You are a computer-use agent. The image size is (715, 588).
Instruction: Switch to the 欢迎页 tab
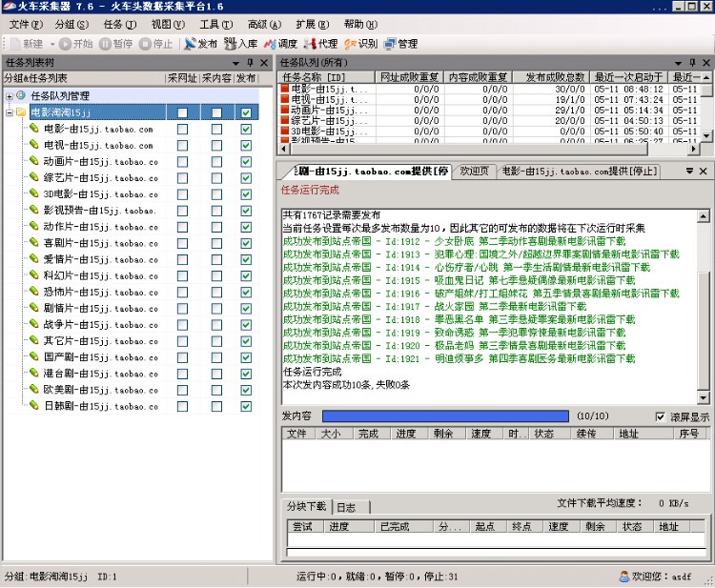(x=474, y=172)
